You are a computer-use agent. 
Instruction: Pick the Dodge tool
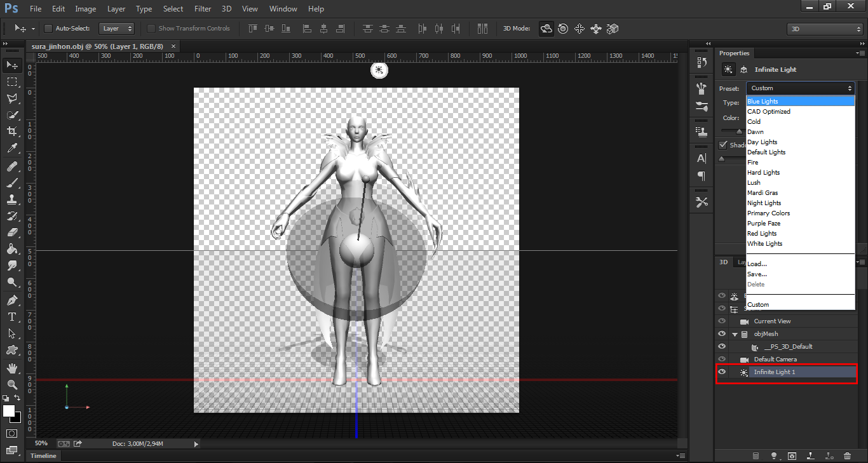[x=12, y=282]
